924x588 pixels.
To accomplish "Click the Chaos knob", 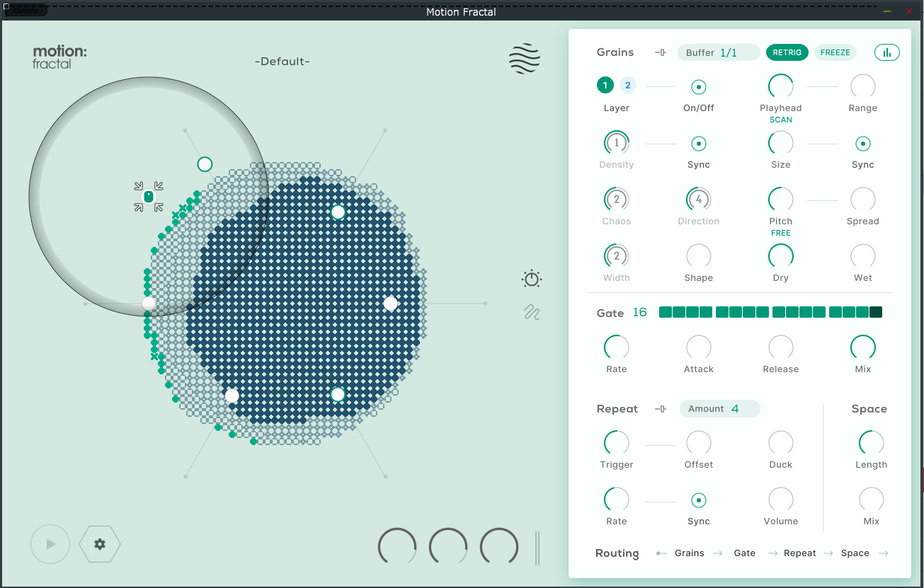I will [x=617, y=200].
